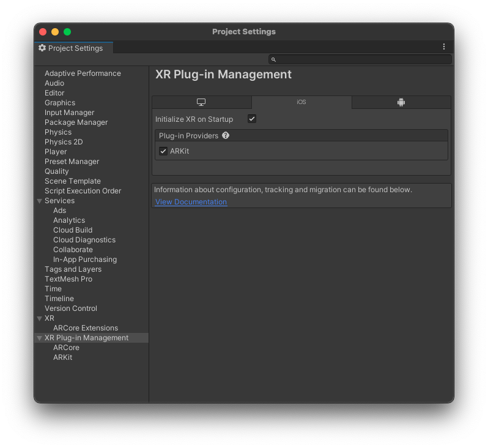Toggle Initialize XR on Startup checkbox
The image size is (488, 448).
252,119
